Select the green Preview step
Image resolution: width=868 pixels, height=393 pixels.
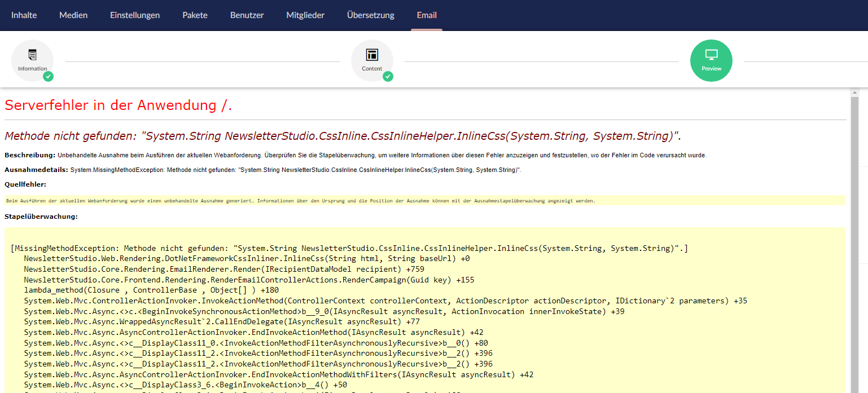pyautogui.click(x=711, y=61)
